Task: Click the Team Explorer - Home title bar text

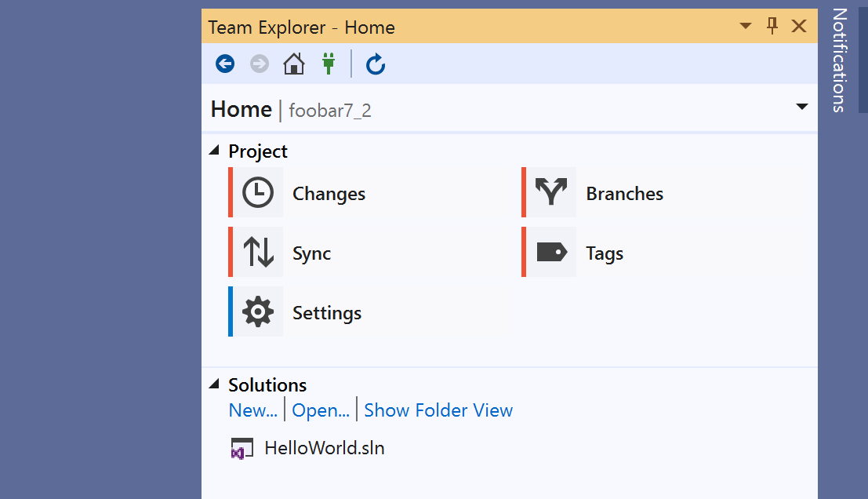Action: click(301, 27)
